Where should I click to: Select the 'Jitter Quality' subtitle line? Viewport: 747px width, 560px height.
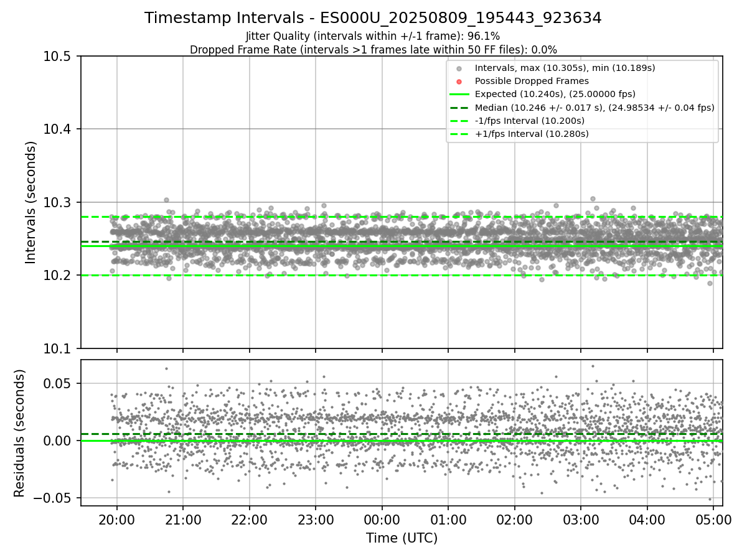pyautogui.click(x=373, y=37)
